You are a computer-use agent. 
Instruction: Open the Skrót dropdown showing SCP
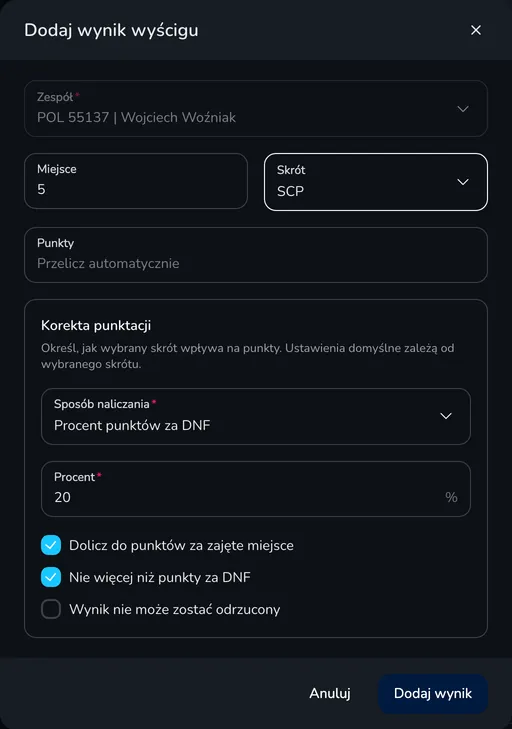click(376, 182)
